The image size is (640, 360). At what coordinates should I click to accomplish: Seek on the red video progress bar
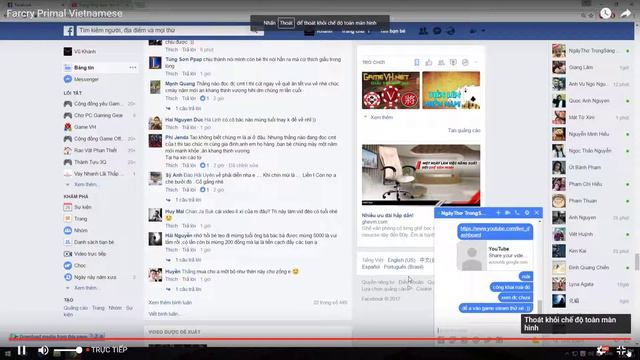point(320,339)
